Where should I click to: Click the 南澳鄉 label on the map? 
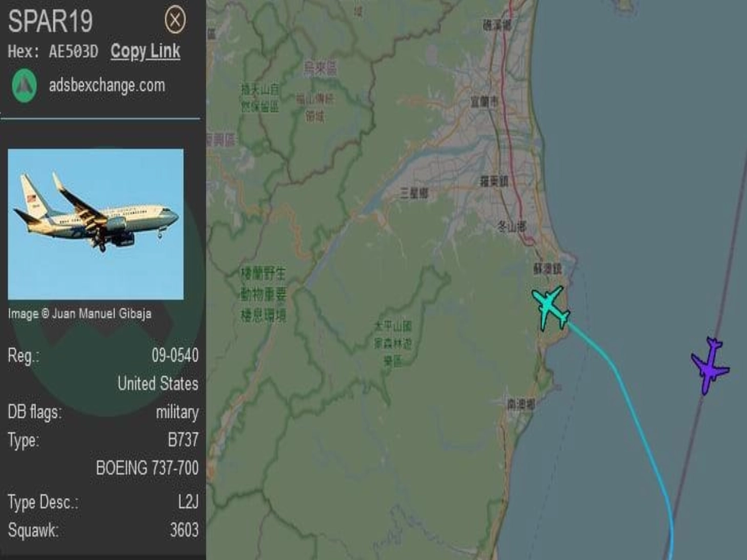coord(521,404)
